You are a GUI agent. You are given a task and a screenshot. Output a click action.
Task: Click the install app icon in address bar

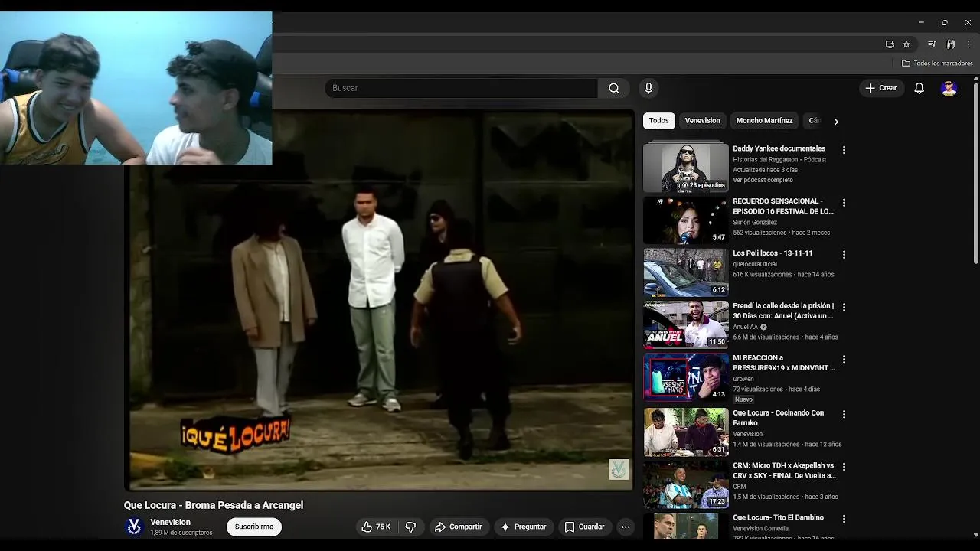[x=890, y=44]
